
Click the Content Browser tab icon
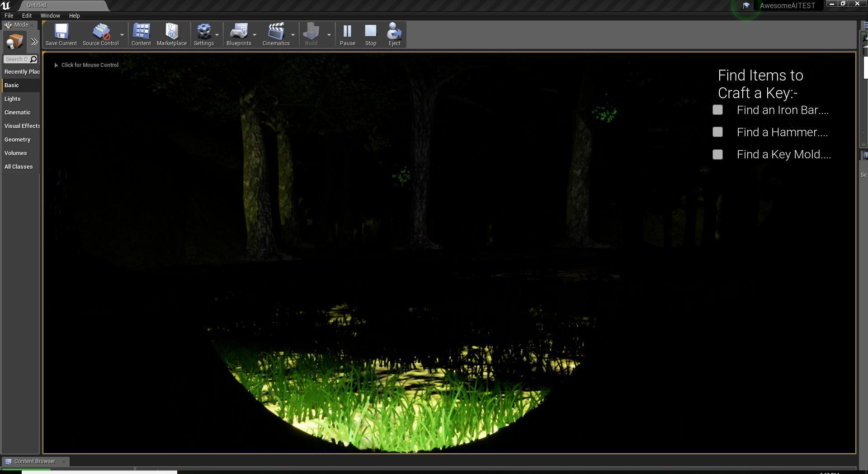pos(8,461)
